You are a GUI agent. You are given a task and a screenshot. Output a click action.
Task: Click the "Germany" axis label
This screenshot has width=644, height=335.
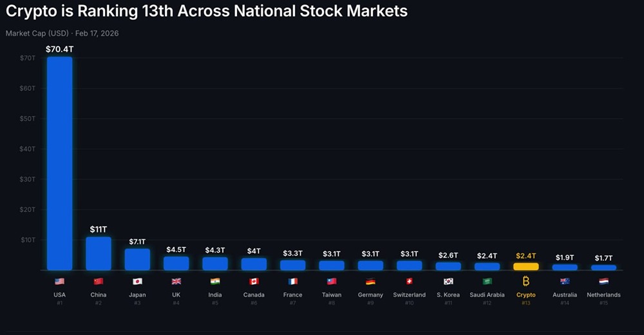pos(370,295)
